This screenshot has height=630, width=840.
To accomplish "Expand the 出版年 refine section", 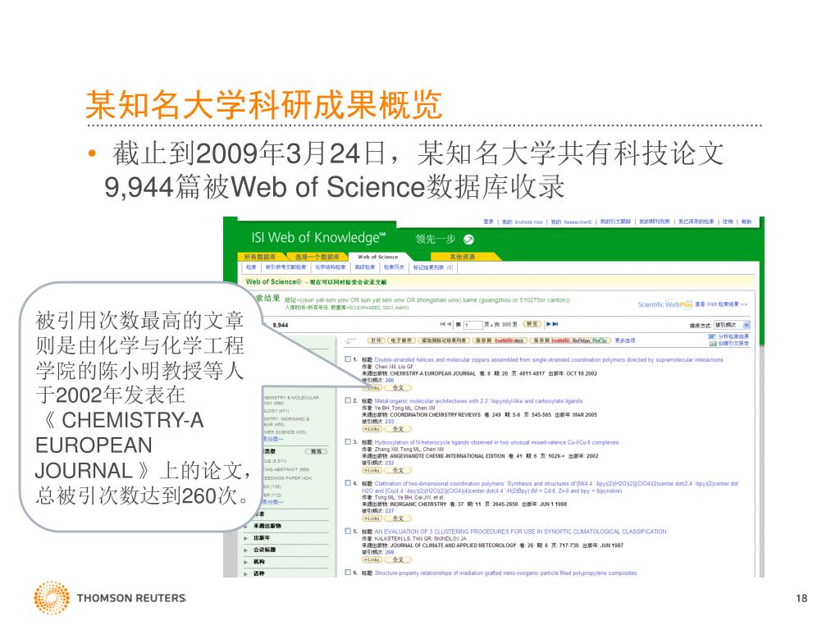I will 262,537.
